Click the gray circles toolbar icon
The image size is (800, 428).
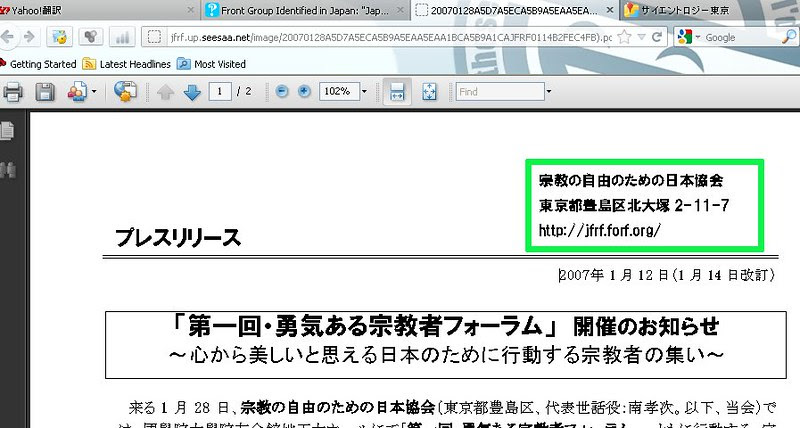pos(91,37)
